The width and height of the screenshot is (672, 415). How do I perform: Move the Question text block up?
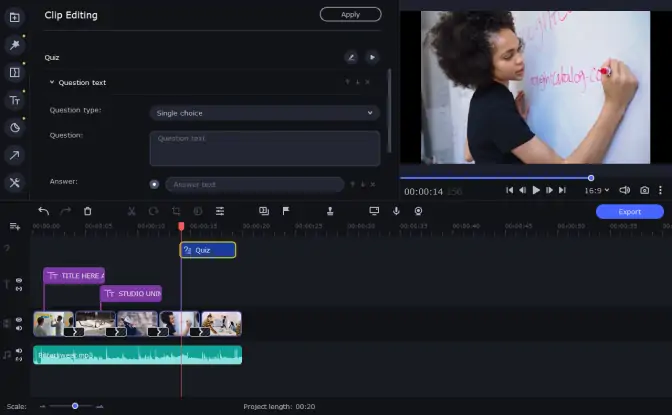coord(347,82)
